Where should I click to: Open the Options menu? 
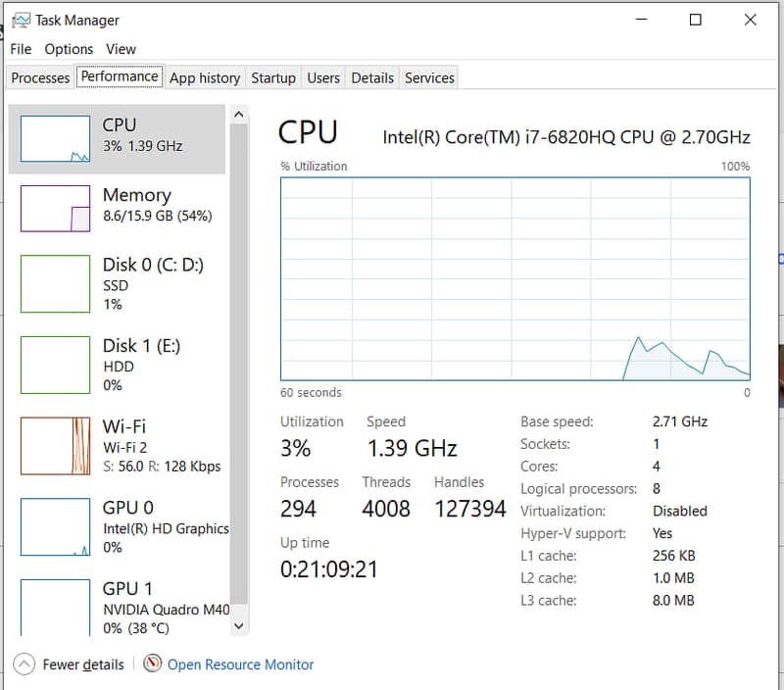69,49
